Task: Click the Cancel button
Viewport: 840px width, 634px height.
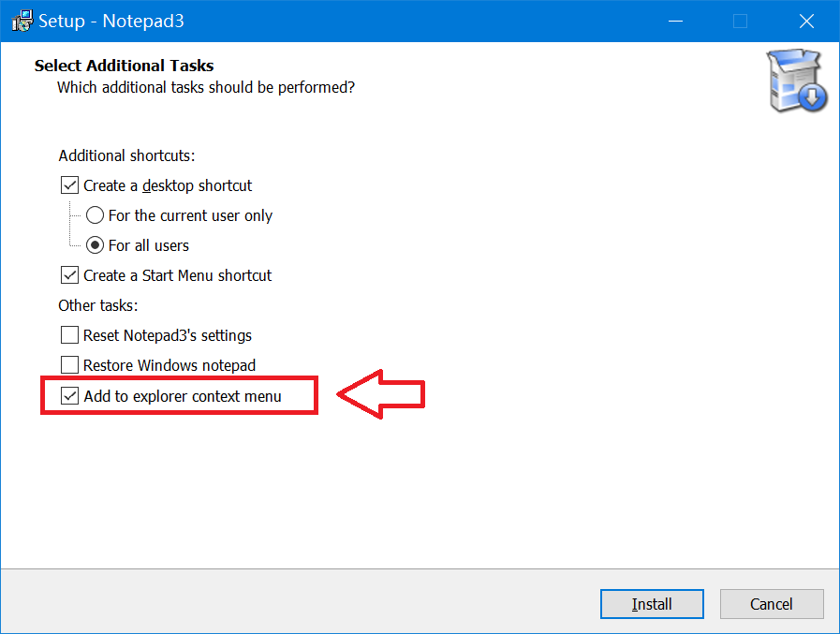Action: 772,604
